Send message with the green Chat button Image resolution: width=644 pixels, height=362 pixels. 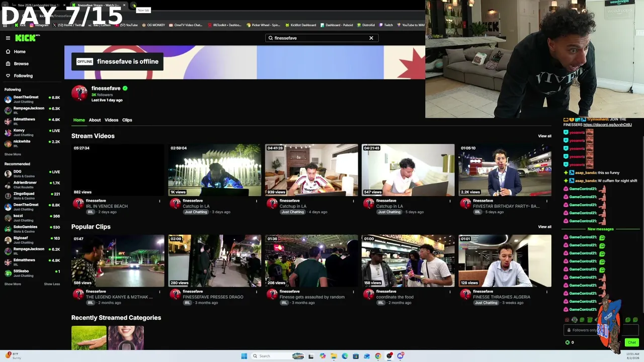(x=632, y=342)
